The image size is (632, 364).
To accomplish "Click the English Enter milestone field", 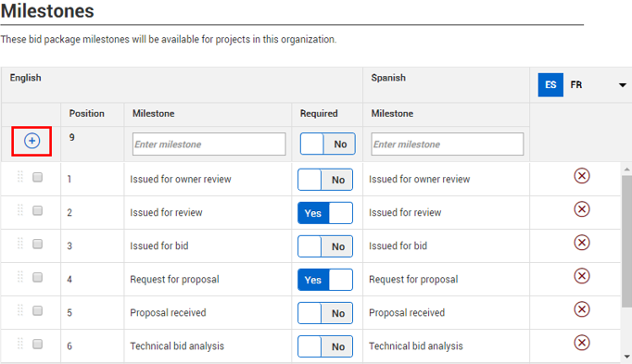I will pyautogui.click(x=209, y=144).
